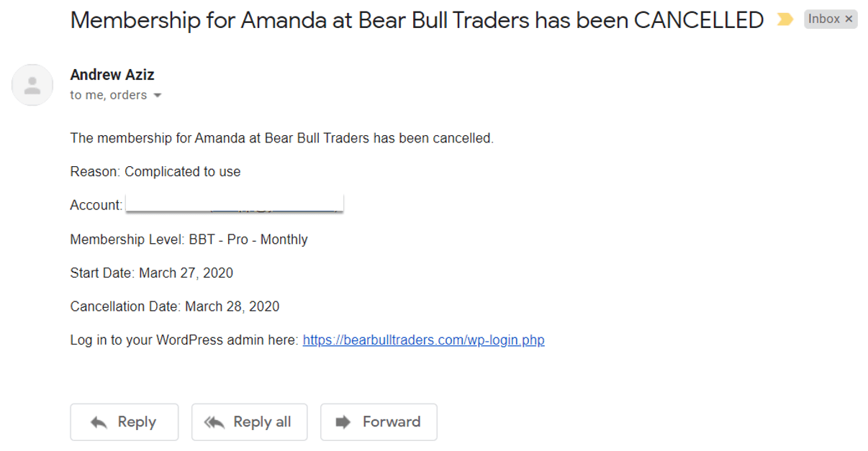Click the "Account:" label text
The image size is (868, 451).
[96, 206]
